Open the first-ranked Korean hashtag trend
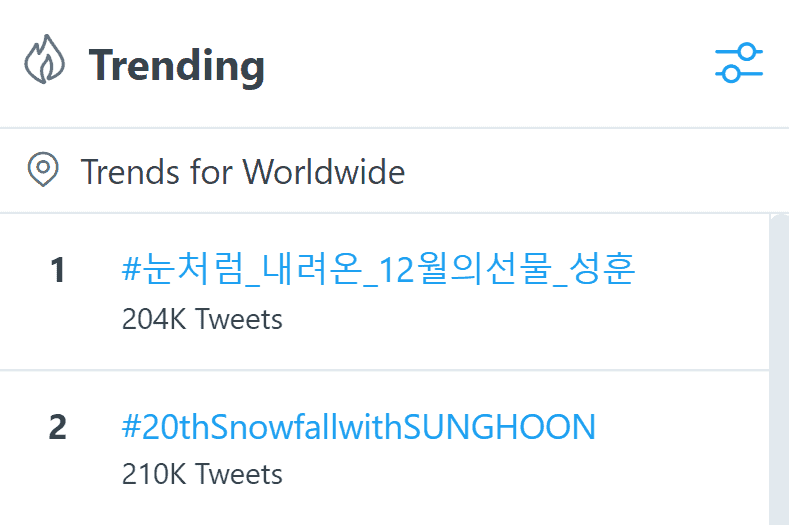 [x=378, y=269]
